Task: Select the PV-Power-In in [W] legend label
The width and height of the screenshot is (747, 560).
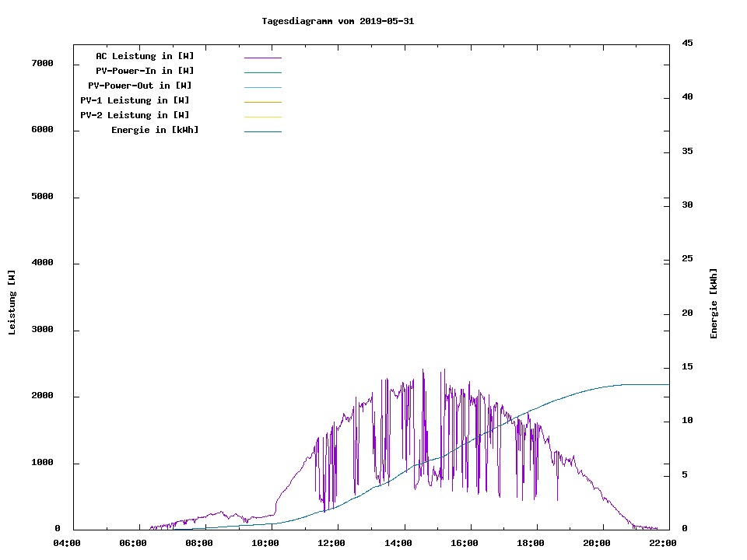Action: pos(145,72)
